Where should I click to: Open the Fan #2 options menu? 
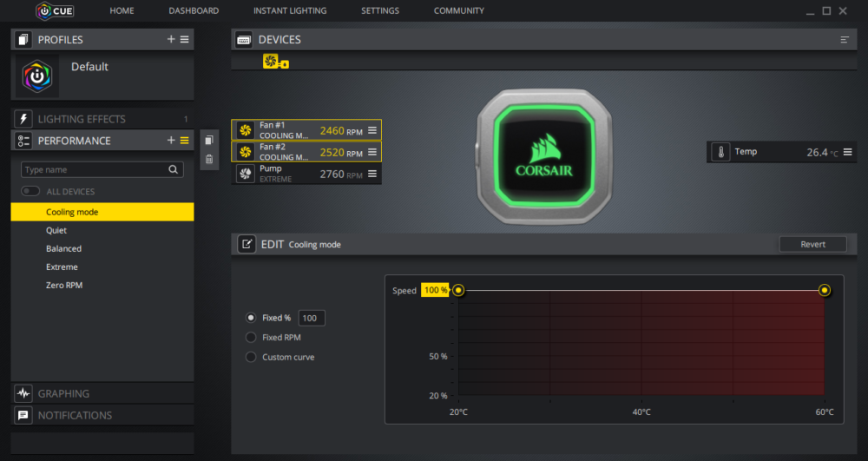372,152
